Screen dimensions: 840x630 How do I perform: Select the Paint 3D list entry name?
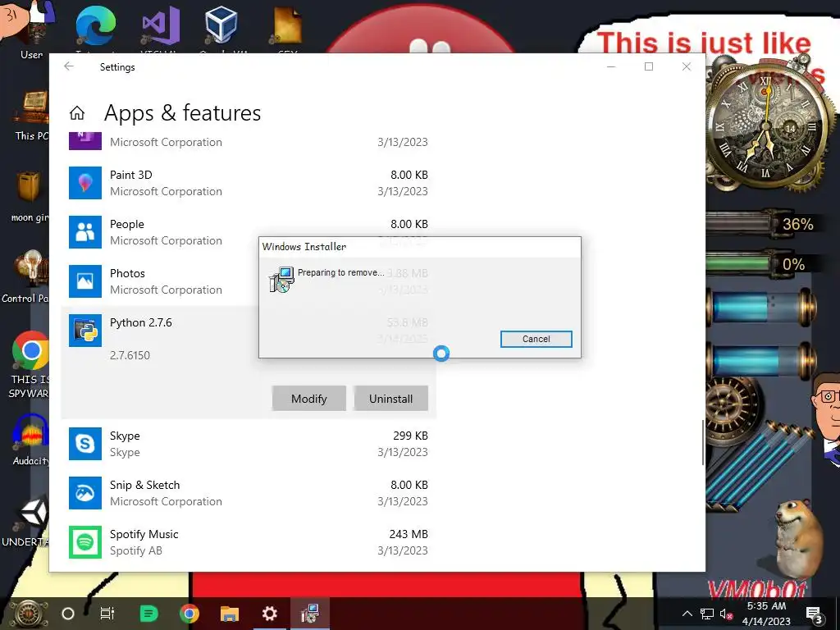130,175
